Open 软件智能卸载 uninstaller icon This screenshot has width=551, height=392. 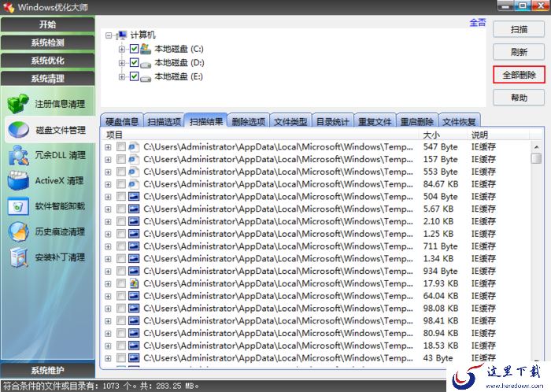coord(18,206)
